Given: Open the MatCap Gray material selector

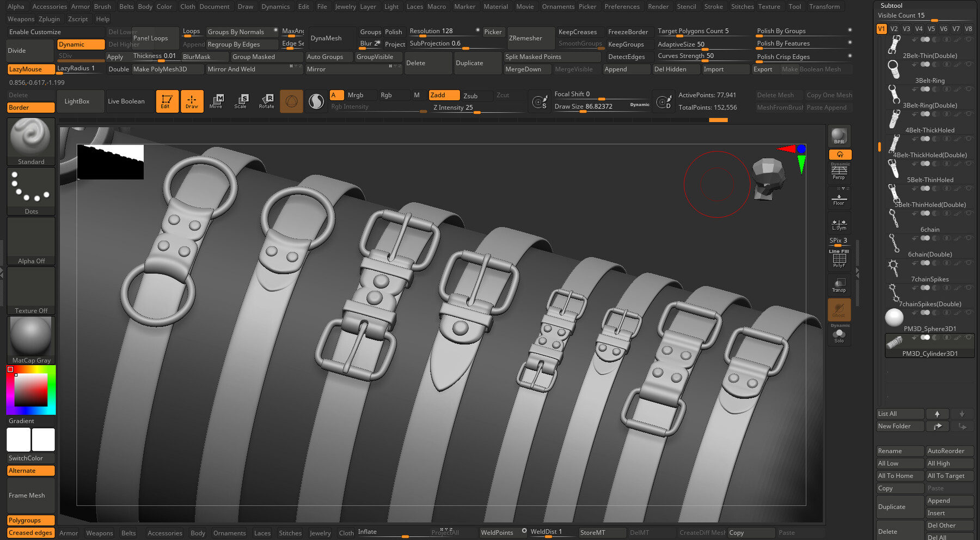Looking at the screenshot, I should (31, 341).
